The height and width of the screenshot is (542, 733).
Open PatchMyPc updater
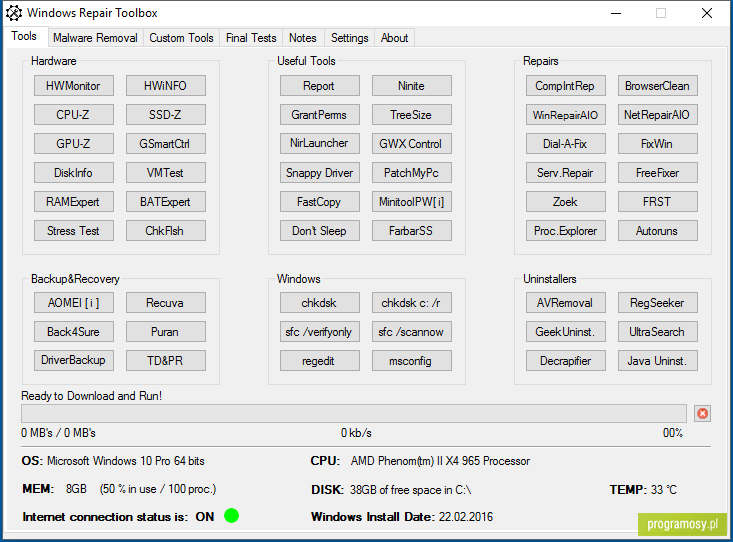412,173
